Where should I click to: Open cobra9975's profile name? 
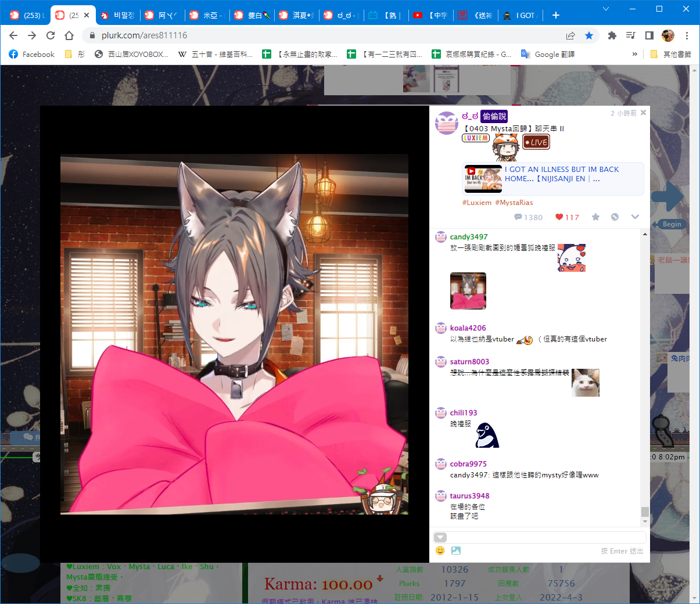[x=468, y=464]
